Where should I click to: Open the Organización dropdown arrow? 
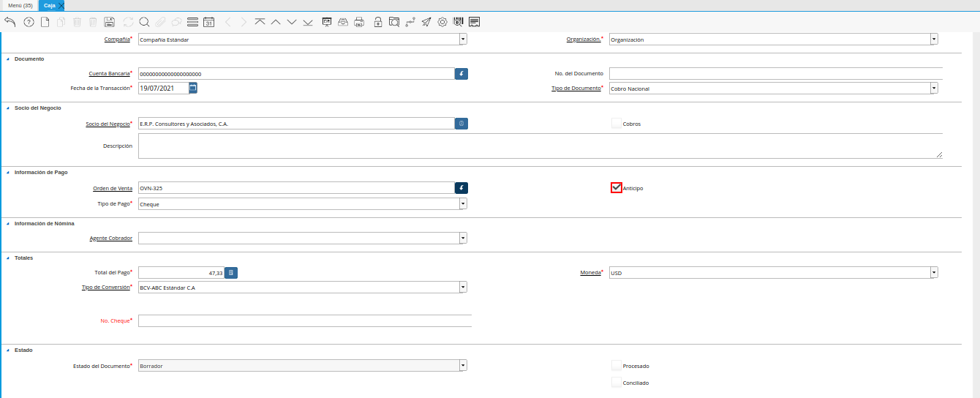(934, 40)
